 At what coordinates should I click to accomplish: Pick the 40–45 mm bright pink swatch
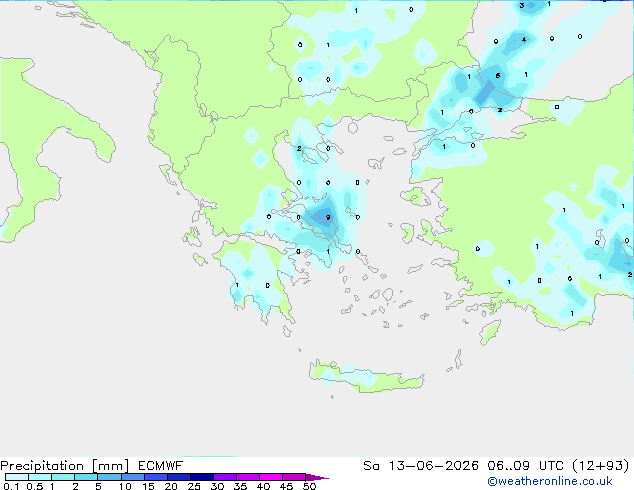271,477
